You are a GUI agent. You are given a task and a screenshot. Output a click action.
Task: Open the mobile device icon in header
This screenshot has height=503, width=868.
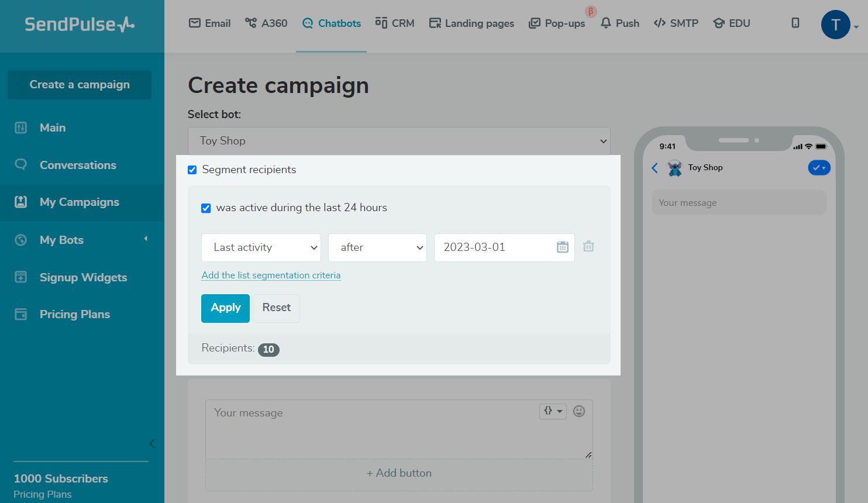pos(795,23)
